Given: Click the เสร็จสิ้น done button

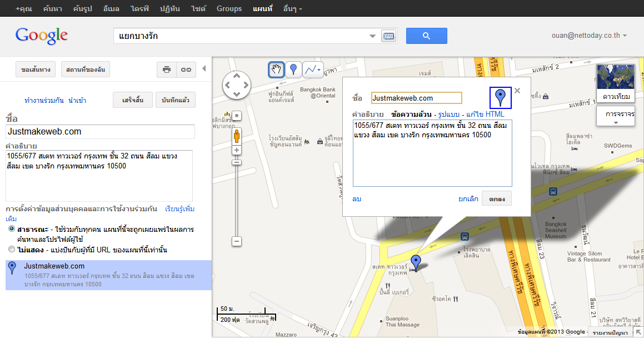Looking at the screenshot, I should tap(133, 100).
